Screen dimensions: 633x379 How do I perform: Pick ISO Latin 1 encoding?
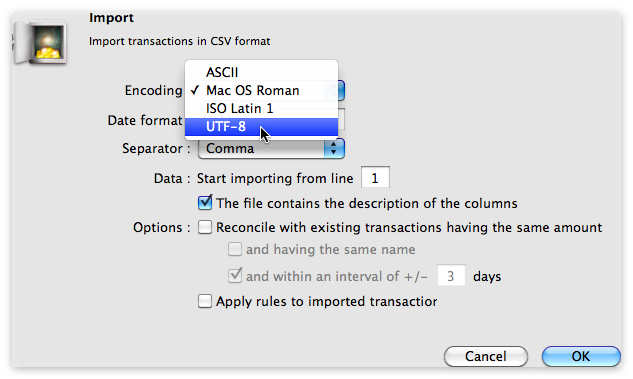click(x=261, y=109)
